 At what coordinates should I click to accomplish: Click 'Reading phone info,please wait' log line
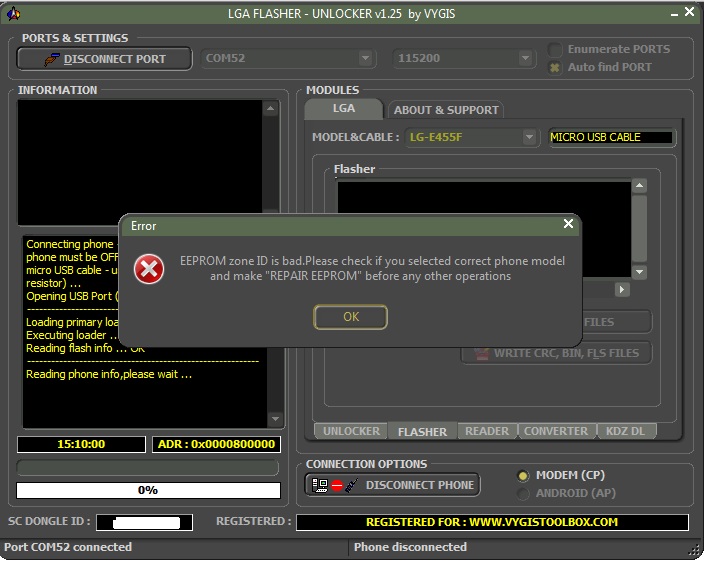(x=109, y=375)
